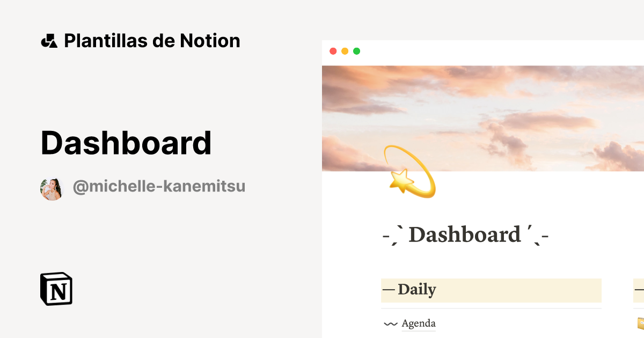Click the large bold Dashboard template title
The width and height of the screenshot is (644, 338).
point(126,143)
